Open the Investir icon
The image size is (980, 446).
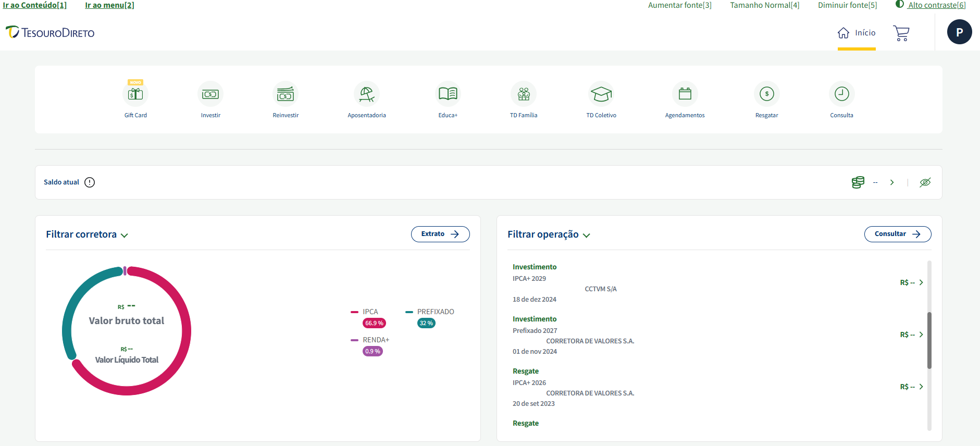point(210,94)
